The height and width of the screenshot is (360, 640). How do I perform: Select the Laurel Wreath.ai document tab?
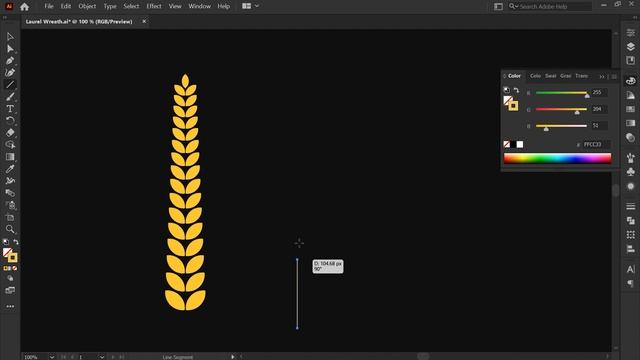tap(79, 22)
